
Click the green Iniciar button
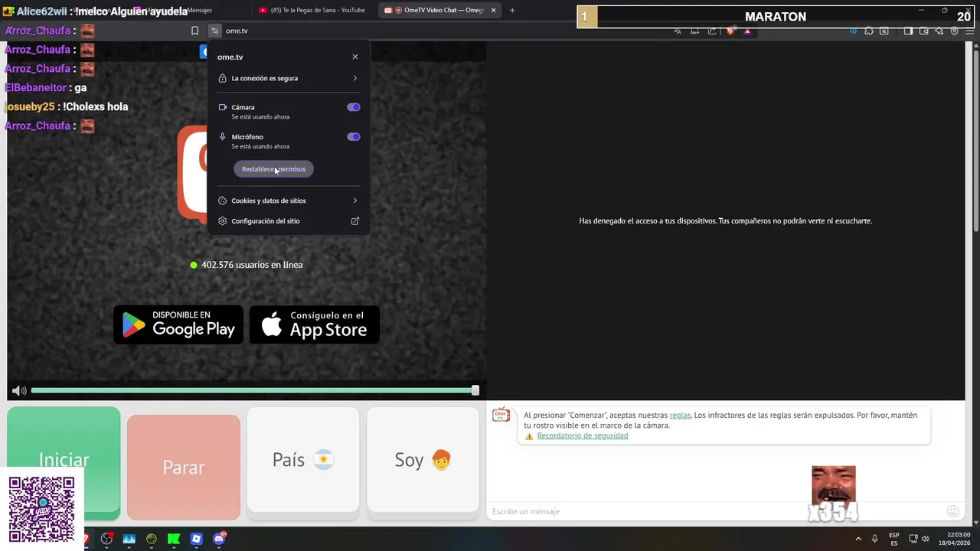click(64, 460)
